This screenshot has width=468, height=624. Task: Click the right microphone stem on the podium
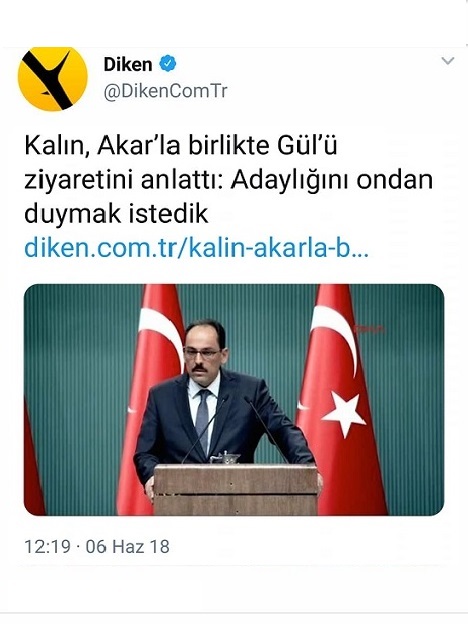click(266, 430)
